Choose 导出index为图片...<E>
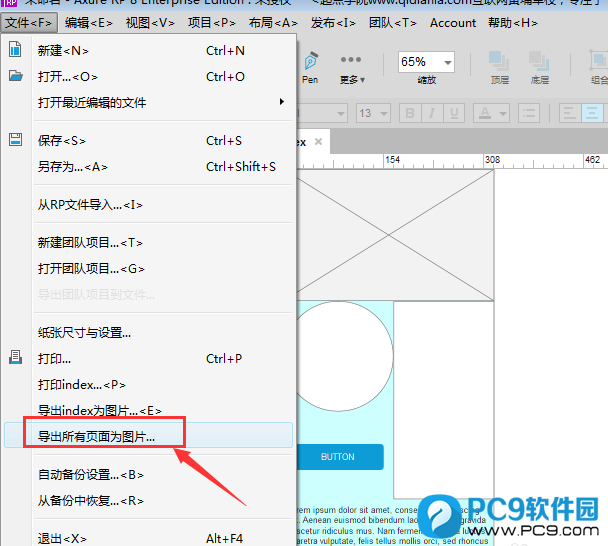This screenshot has width=608, height=546. point(148,410)
